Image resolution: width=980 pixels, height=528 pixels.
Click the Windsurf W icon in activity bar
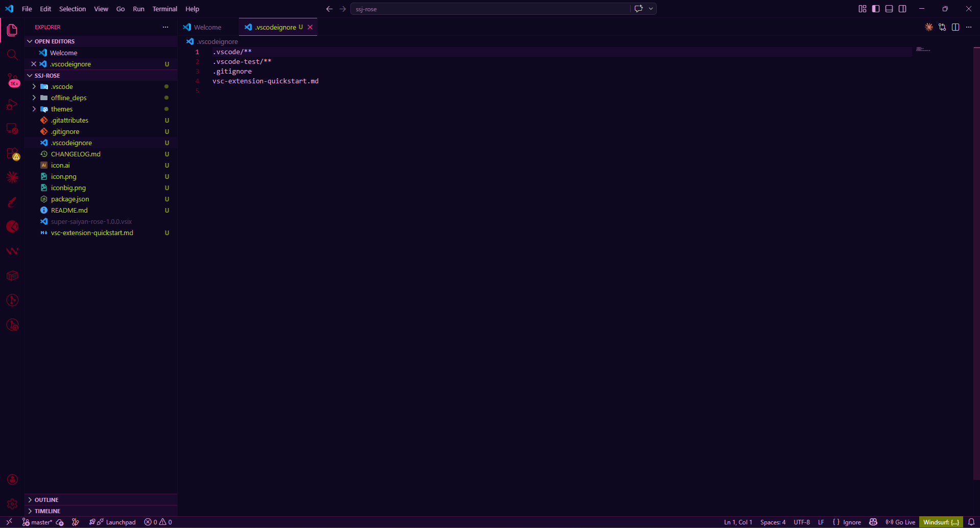tap(12, 251)
